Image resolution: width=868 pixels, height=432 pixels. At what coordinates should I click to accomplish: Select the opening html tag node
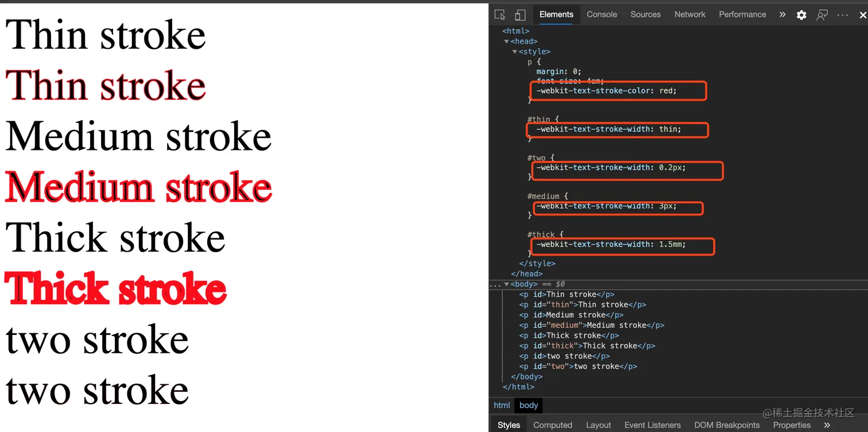[516, 31]
